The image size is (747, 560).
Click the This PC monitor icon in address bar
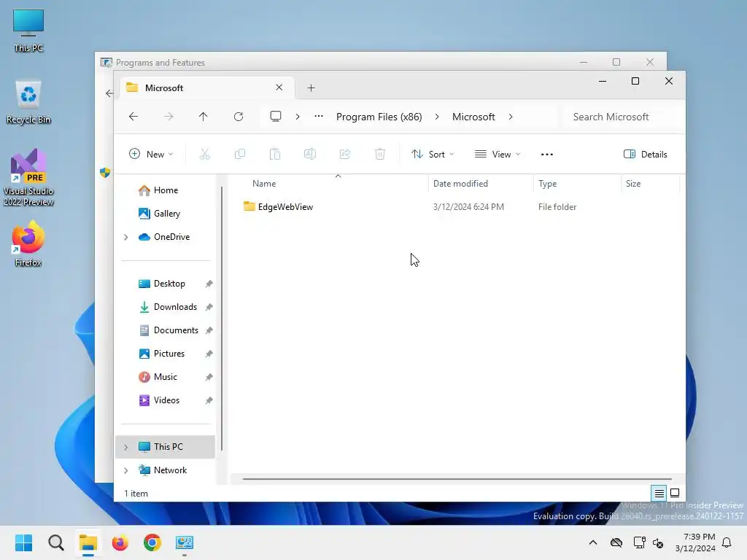tap(275, 117)
